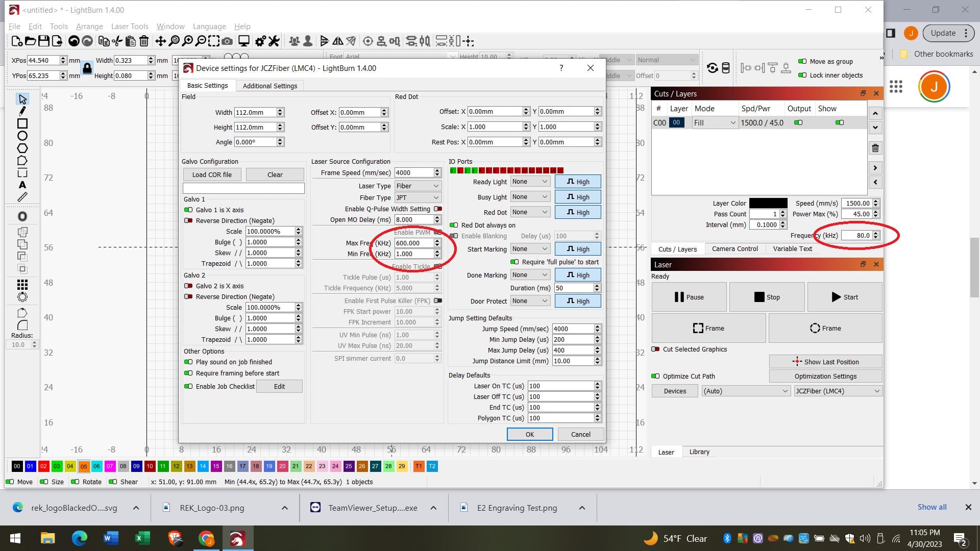980x551 pixels.
Task: Toggle Galvo 1 Reverse Direction (Negate)
Action: pos(188,220)
